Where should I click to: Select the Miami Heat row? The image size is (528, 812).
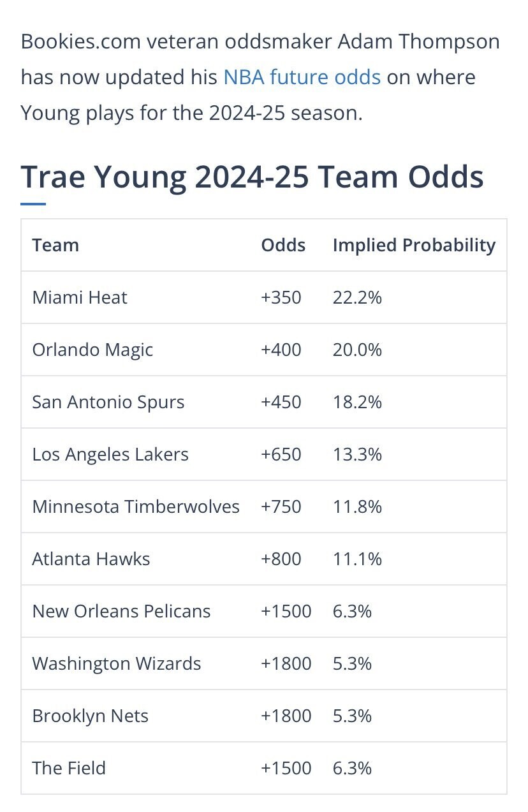80,298
